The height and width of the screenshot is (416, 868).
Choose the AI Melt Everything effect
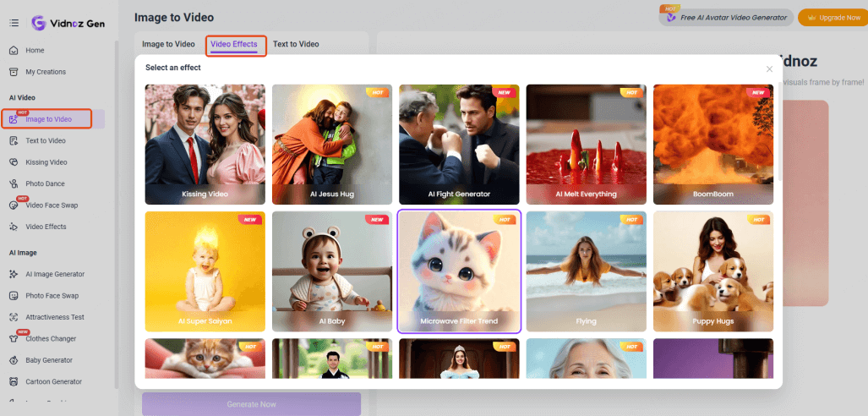point(587,145)
